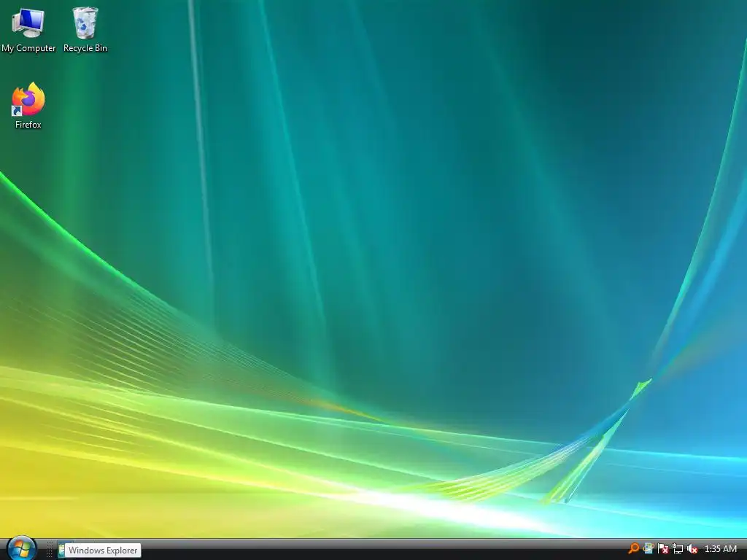Image resolution: width=747 pixels, height=560 pixels.
Task: Select the "My Computer" label text
Action: 28,48
